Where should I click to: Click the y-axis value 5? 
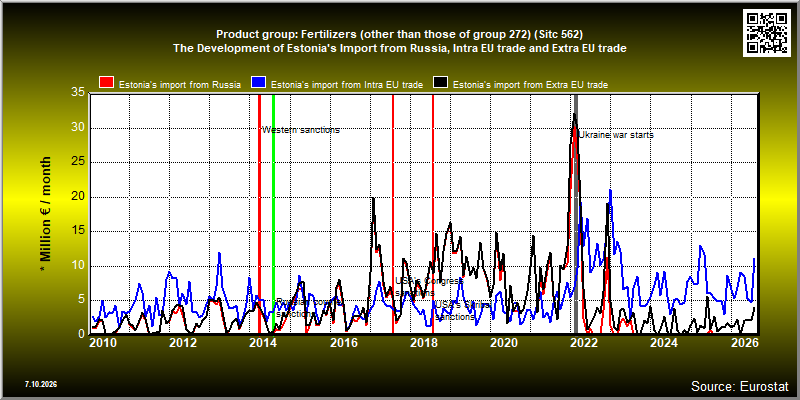pyautogui.click(x=81, y=300)
